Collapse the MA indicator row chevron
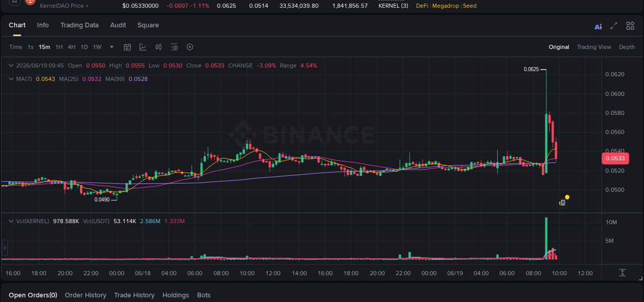 (x=11, y=79)
